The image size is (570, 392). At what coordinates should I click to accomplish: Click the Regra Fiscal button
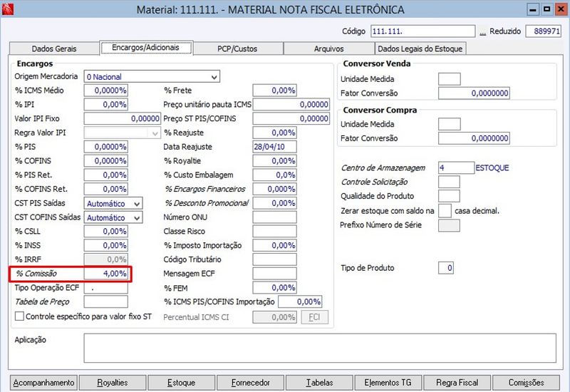click(457, 383)
